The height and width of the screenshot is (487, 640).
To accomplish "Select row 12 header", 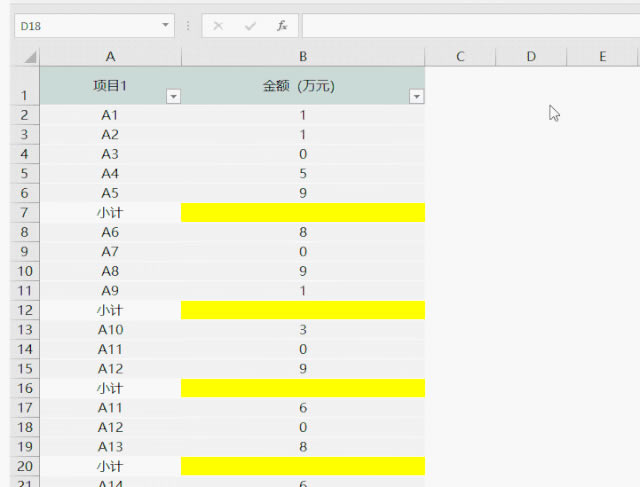I will 24,310.
